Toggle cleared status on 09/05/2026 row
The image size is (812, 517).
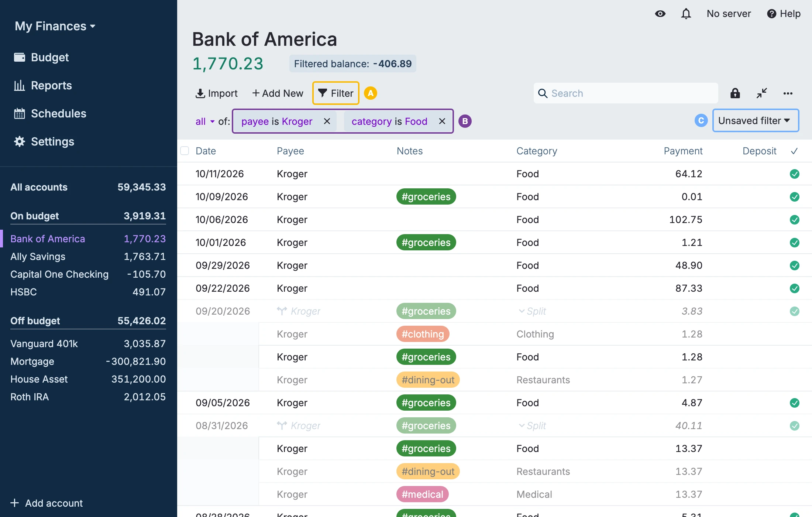click(x=794, y=403)
